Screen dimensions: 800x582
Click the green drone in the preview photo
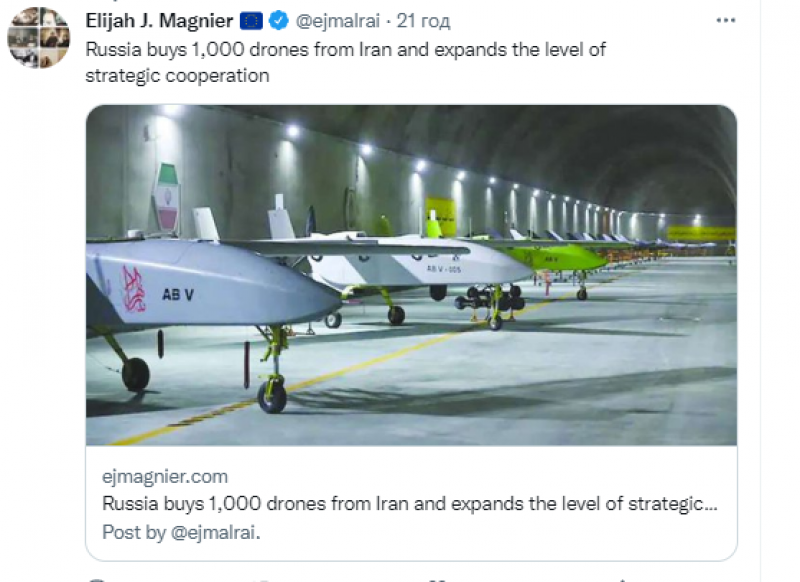click(560, 259)
